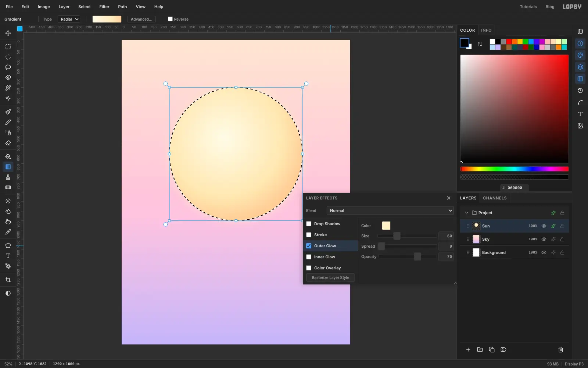Delete layer with the trash icon
The height and width of the screenshot is (368, 588).
click(x=561, y=350)
